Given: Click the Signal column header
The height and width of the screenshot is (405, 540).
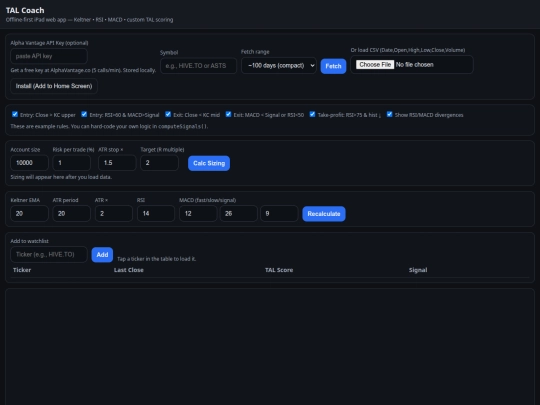Looking at the screenshot, I should click(x=418, y=270).
